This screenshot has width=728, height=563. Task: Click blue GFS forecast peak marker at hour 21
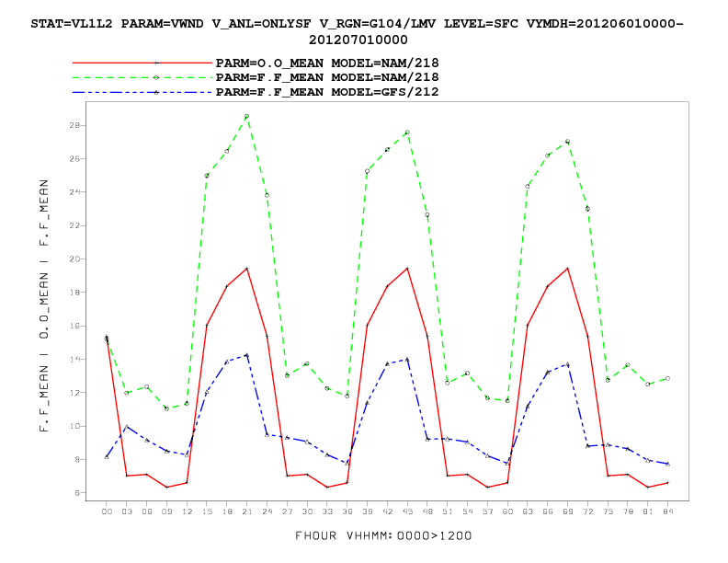(x=247, y=355)
